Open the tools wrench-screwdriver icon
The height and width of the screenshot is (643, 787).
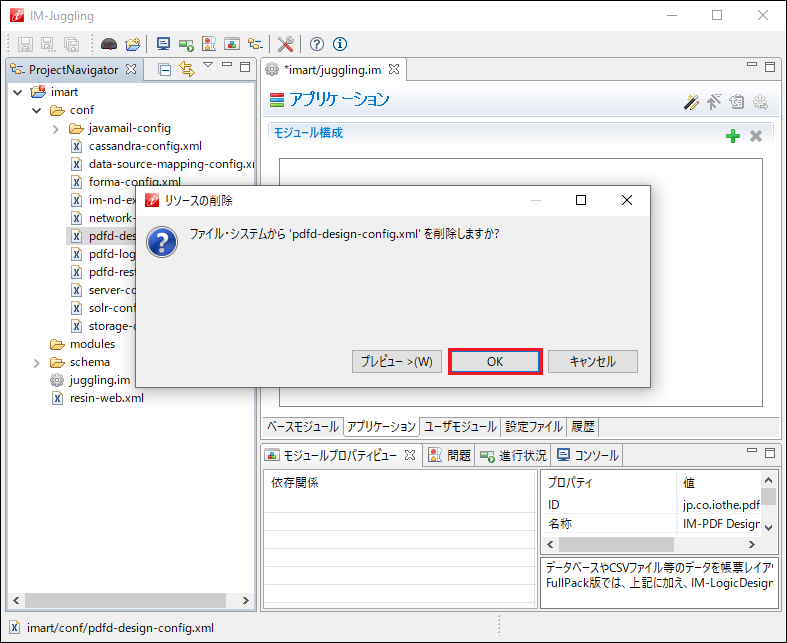point(285,44)
